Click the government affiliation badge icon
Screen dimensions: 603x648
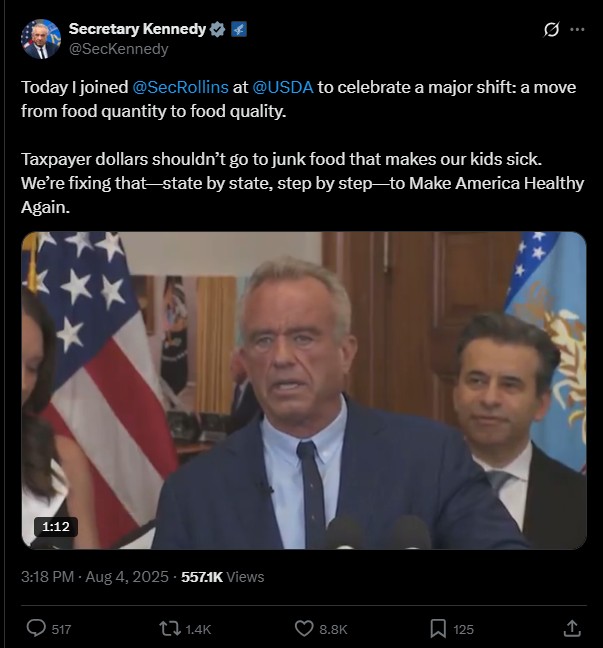(238, 29)
